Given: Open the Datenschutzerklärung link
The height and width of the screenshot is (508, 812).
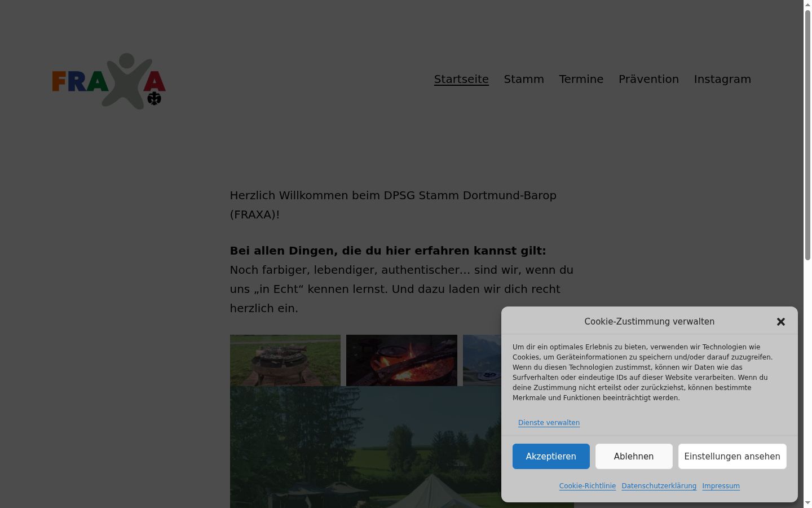Looking at the screenshot, I should pos(659,486).
